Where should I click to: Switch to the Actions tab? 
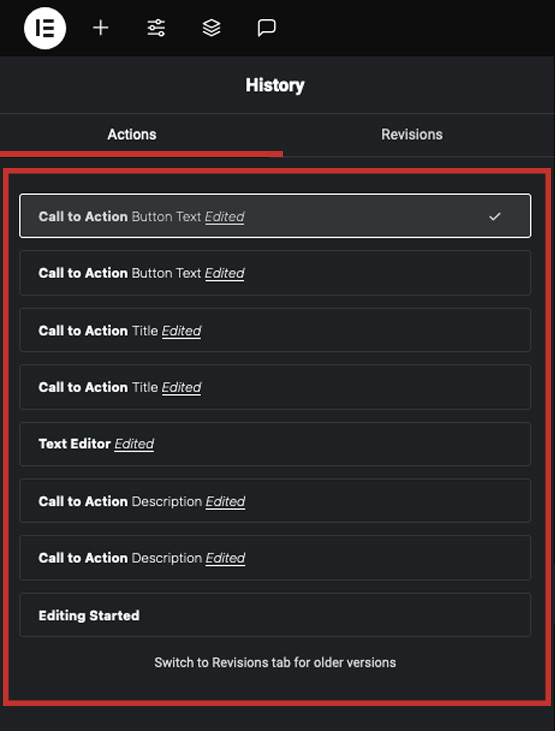click(x=132, y=135)
